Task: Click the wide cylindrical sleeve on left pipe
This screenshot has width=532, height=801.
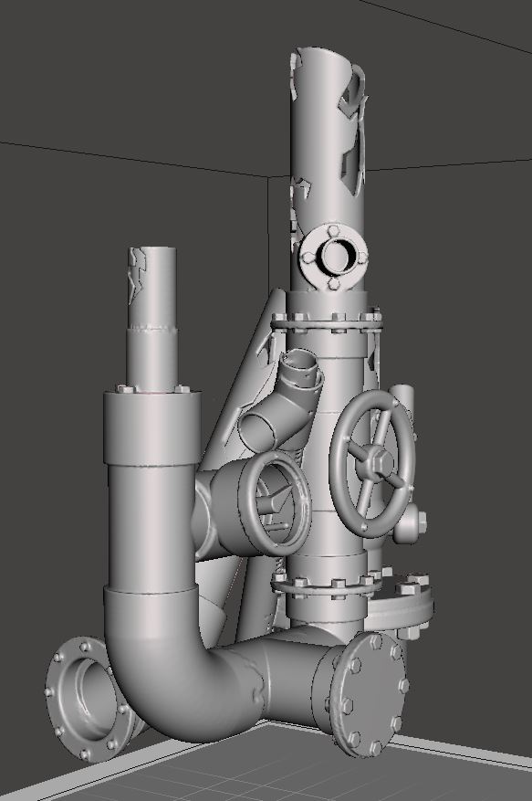Action: [152, 428]
